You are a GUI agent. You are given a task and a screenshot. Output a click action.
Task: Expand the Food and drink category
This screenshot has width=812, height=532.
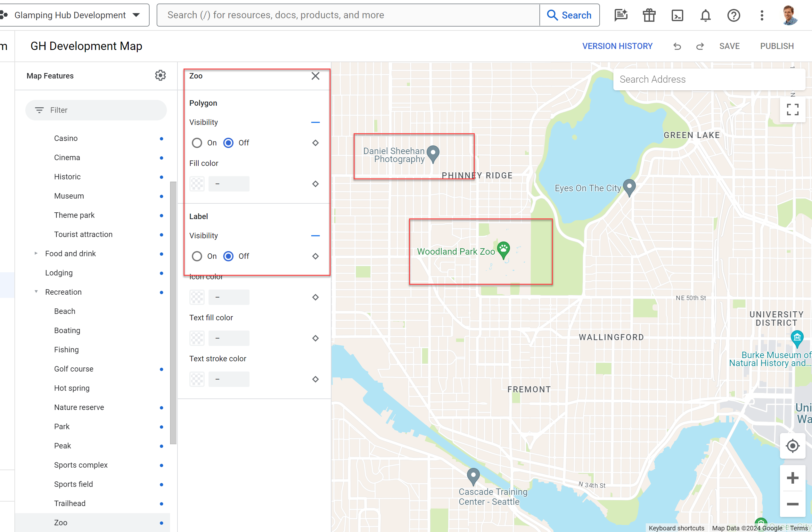[x=36, y=254]
